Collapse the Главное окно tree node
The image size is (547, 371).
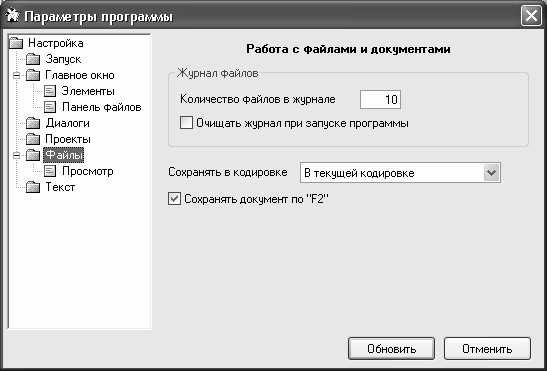(x=16, y=75)
